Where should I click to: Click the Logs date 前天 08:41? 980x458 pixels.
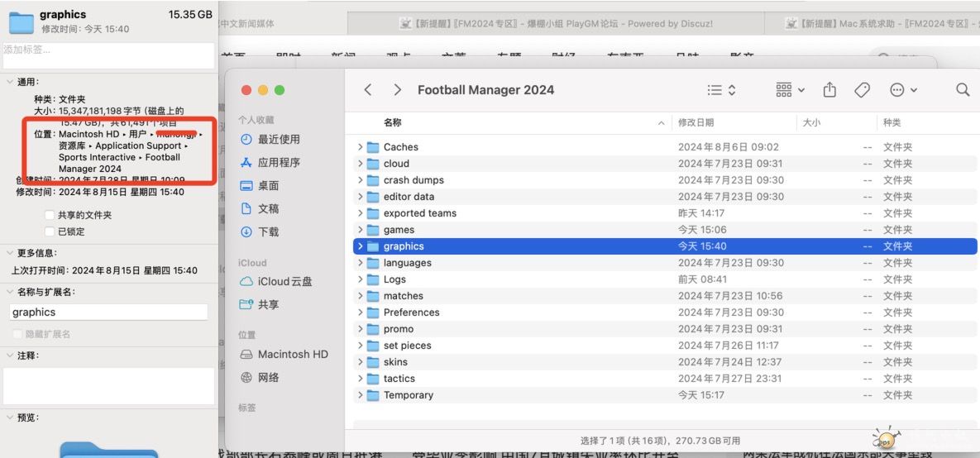click(702, 279)
